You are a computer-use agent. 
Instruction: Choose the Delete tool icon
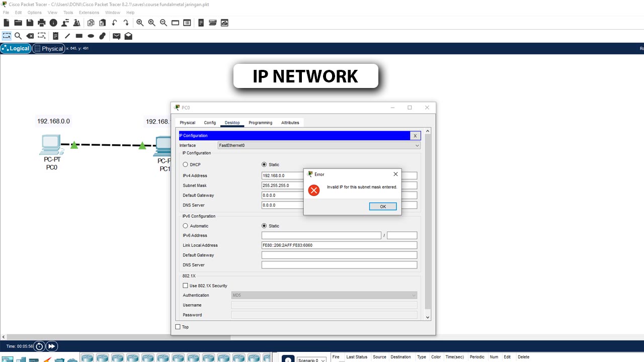click(30, 36)
